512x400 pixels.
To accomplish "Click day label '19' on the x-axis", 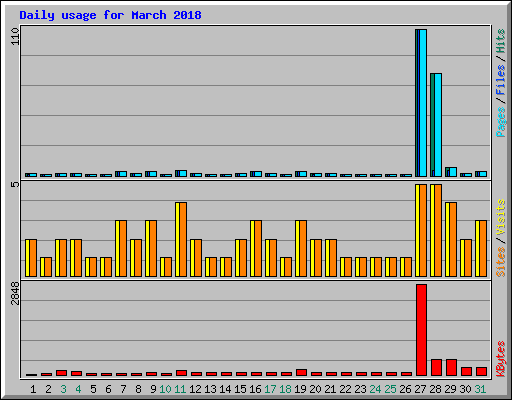I will click(x=300, y=389).
